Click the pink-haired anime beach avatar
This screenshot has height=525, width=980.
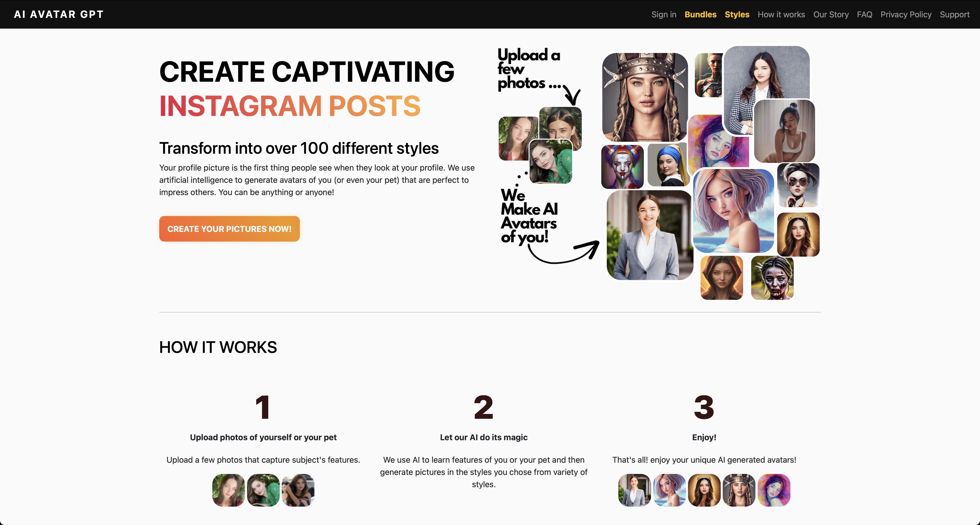pyautogui.click(x=733, y=210)
